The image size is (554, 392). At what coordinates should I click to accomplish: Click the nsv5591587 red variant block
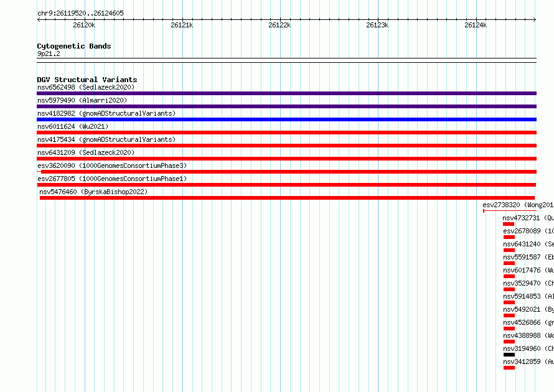(x=509, y=263)
